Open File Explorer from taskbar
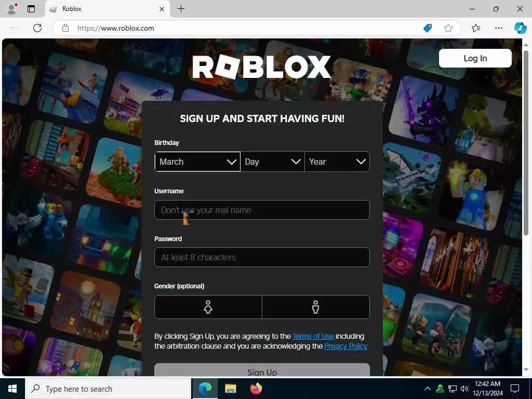Viewport: 532px width, 399px height. pos(230,389)
